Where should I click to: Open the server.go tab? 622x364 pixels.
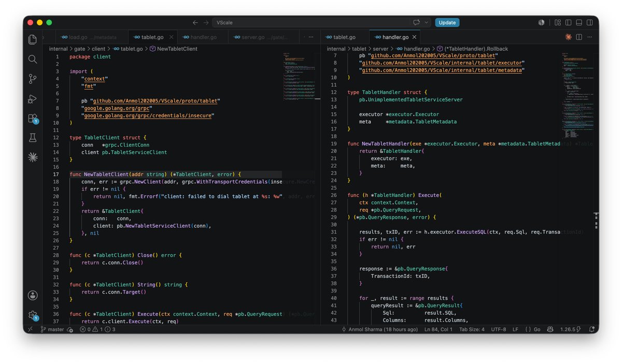[x=264, y=37]
